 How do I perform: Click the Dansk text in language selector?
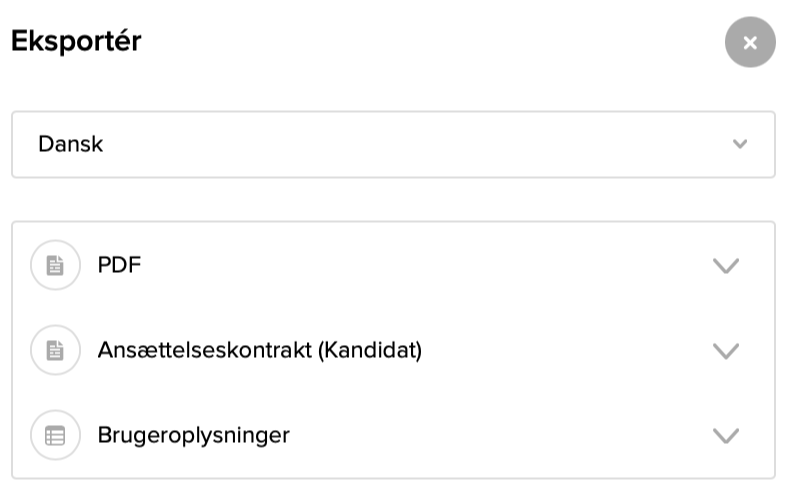[x=70, y=144]
